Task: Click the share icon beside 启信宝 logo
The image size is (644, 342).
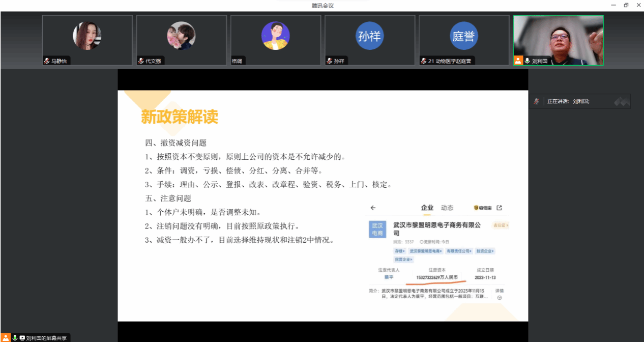Action: coord(499,208)
